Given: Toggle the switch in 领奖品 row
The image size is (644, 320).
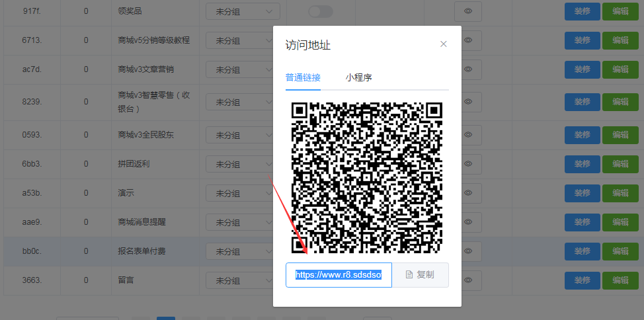Looking at the screenshot, I should (321, 11).
